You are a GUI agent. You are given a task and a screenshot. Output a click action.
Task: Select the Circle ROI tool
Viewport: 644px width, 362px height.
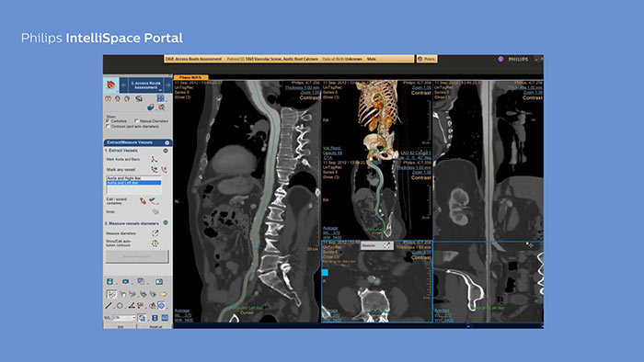coord(120,306)
